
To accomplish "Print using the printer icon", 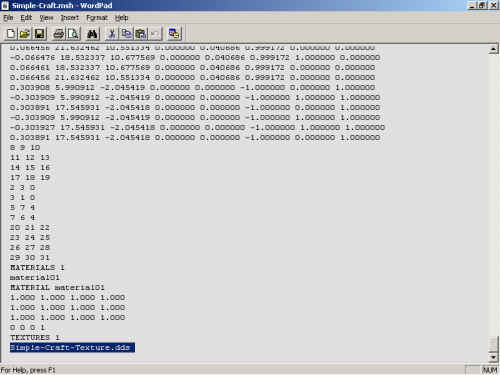I will (x=59, y=34).
